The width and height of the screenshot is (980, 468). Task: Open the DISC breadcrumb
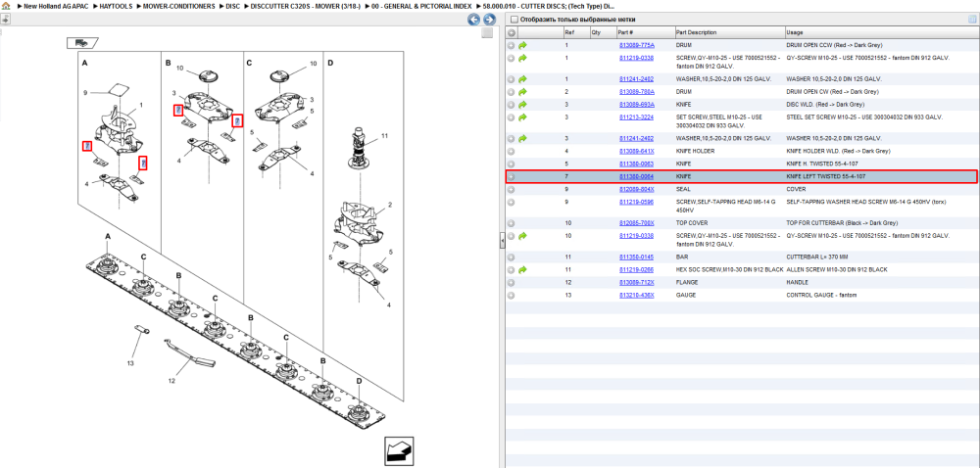point(232,5)
